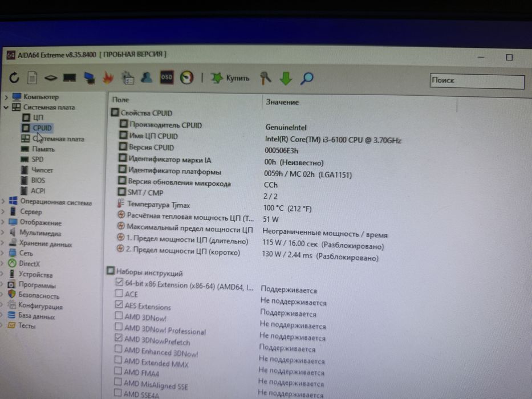Image resolution: width=532 pixels, height=399 pixels.
Task: Click the green download update arrow
Action: point(286,79)
